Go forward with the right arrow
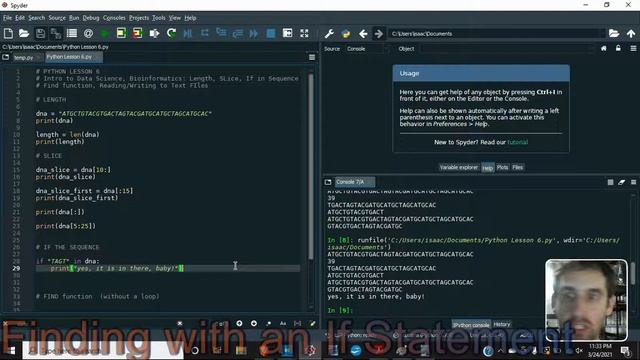Image resolution: width=640 pixels, height=360 pixels. 379,34
